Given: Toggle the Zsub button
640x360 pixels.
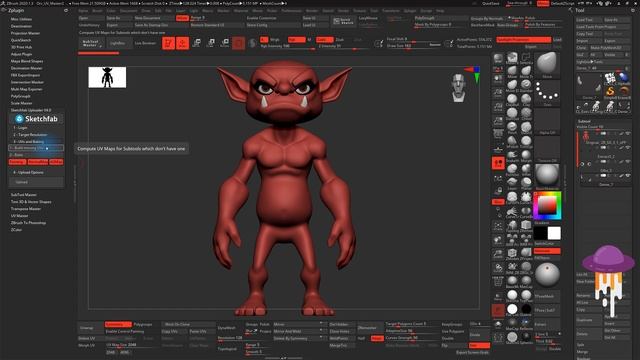Looking at the screenshot, I should [340, 40].
